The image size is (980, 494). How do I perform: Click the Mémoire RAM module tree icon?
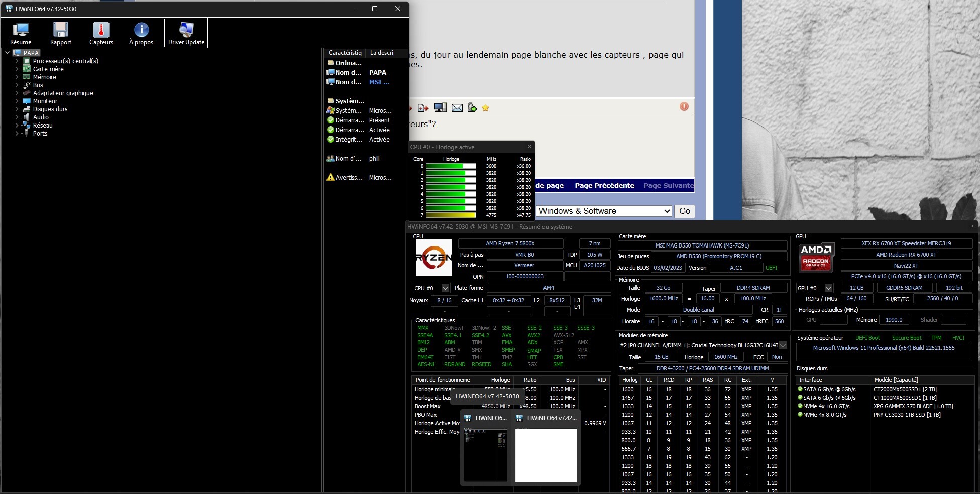point(27,77)
